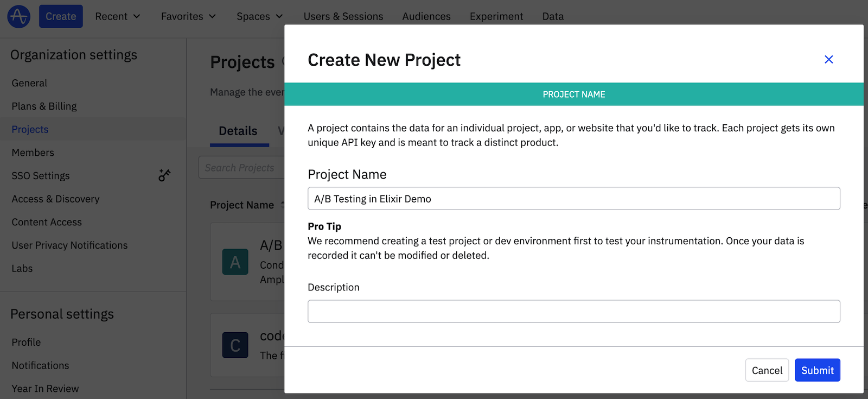The height and width of the screenshot is (399, 868).
Task: Click the SSO Settings key icon
Action: click(x=164, y=175)
